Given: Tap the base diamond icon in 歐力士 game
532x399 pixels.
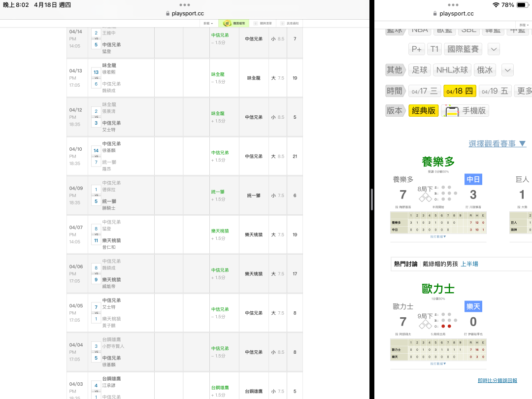Looking at the screenshot, I should tap(425, 325).
